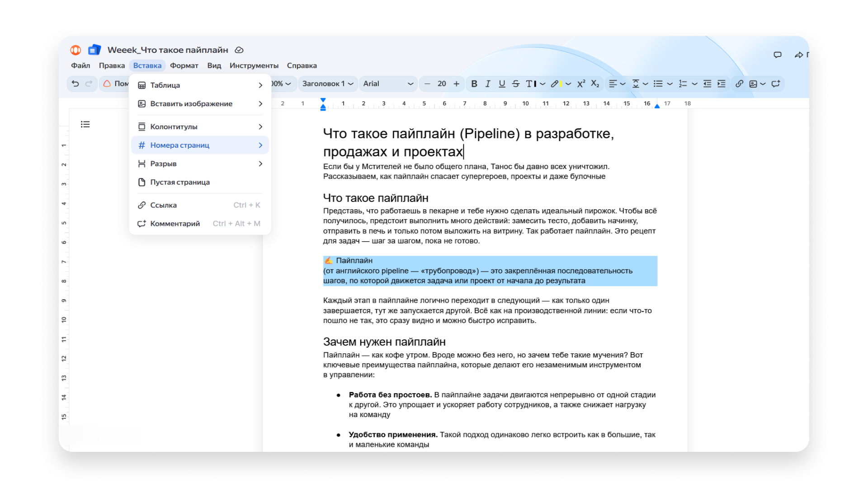Image resolution: width=868 pixels, height=488 pixels.
Task: Open the Номера страниц submenu
Action: click(200, 145)
